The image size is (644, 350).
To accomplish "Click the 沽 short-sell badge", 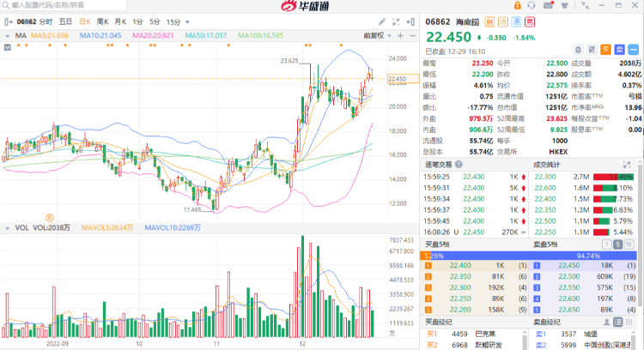I will point(503,21).
